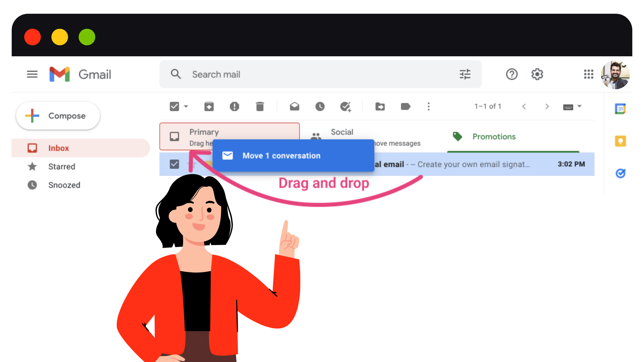The width and height of the screenshot is (644, 362).
Task: Click the search magnifier icon
Action: pos(176,74)
